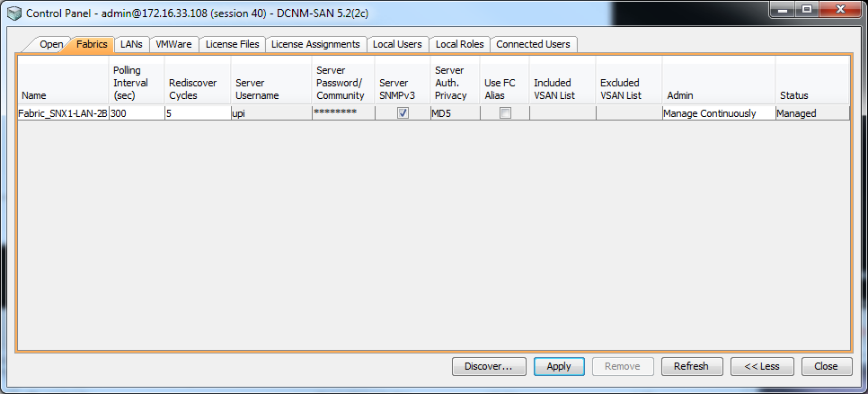Go to the VMWare tab
868x394 pixels.
coord(173,44)
